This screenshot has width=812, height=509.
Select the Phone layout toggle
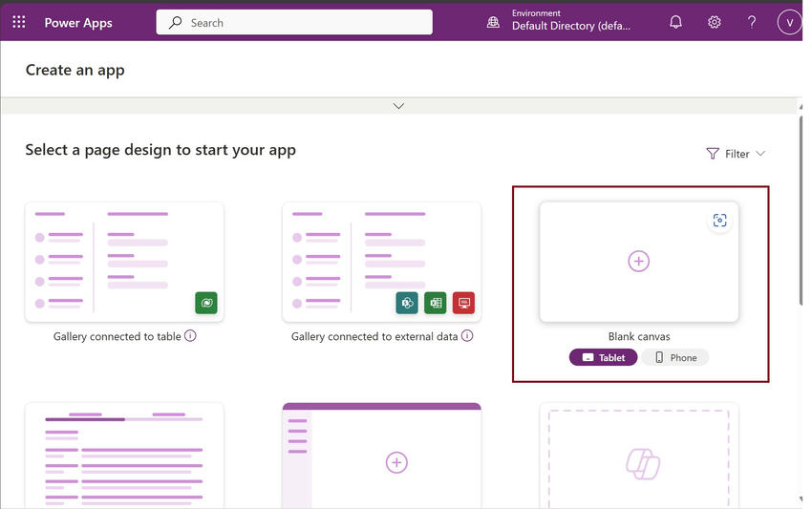[x=675, y=357]
